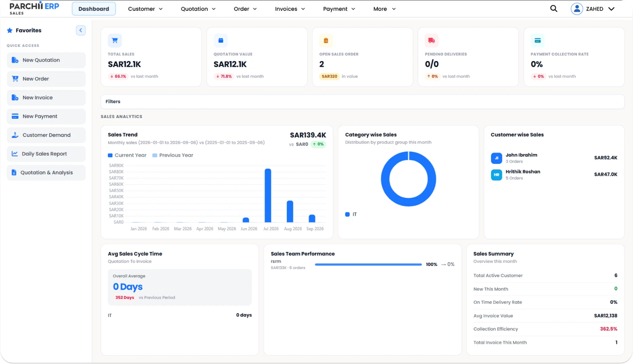Select the Dashboard tab
Screen dimensions: 633x364
click(x=94, y=9)
